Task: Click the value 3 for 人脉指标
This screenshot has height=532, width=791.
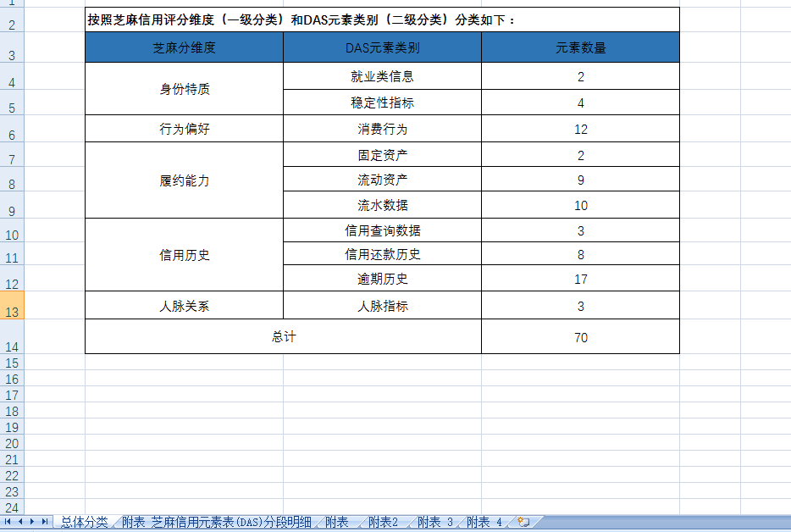Action: (581, 305)
